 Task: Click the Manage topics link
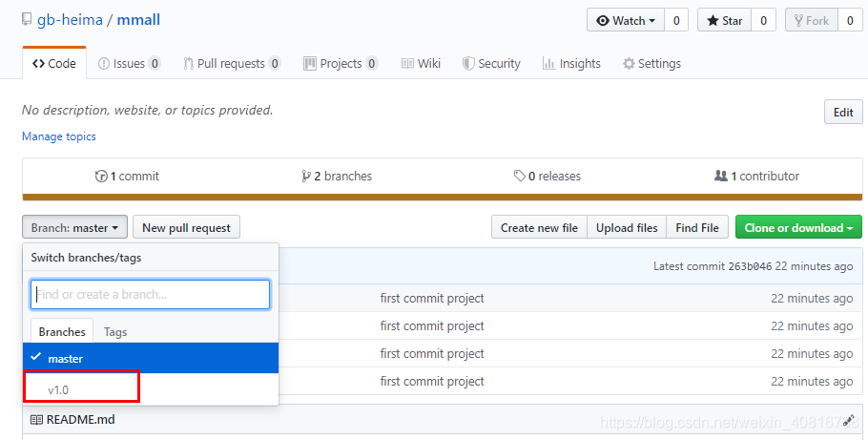(x=59, y=136)
